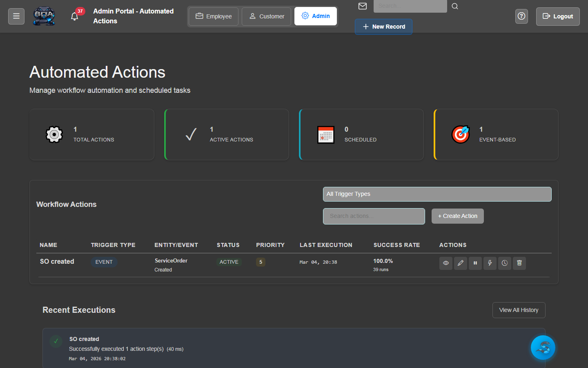Open the floating chat assistant button
Viewport: 588px width, 368px height.
coord(543,348)
